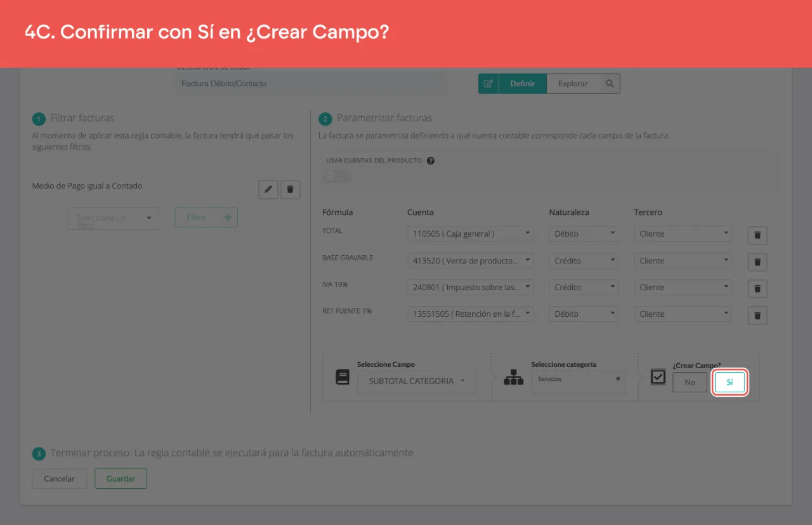Screen dimensions: 812x525
Task: Delete the Medio de Pago filter trash icon
Action: (x=291, y=189)
